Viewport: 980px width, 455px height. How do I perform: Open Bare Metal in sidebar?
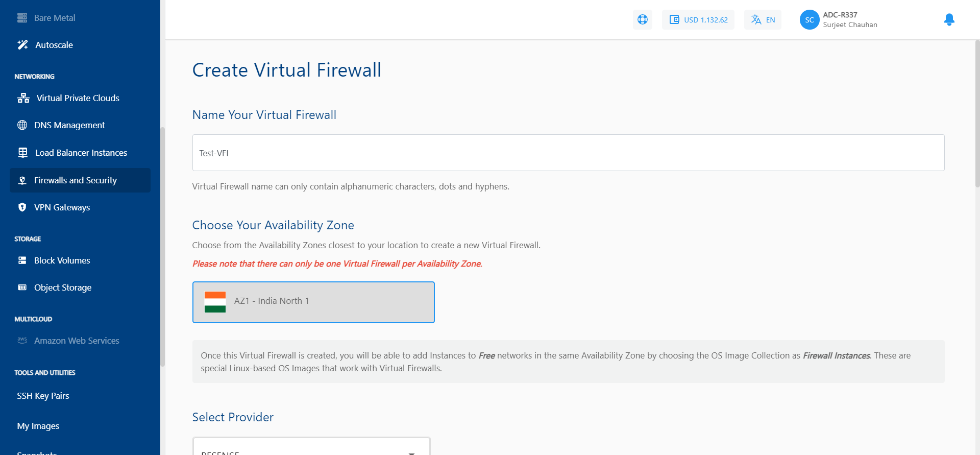pyautogui.click(x=55, y=18)
